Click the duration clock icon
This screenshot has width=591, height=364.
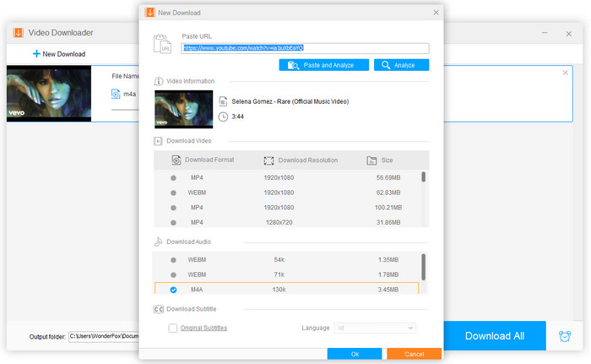(223, 117)
